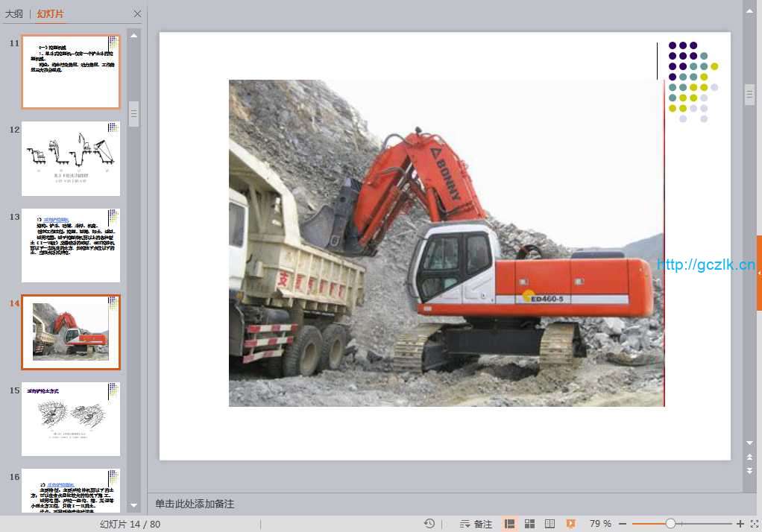Close the slide thumbnail panel
762x532 pixels.
(137, 13)
